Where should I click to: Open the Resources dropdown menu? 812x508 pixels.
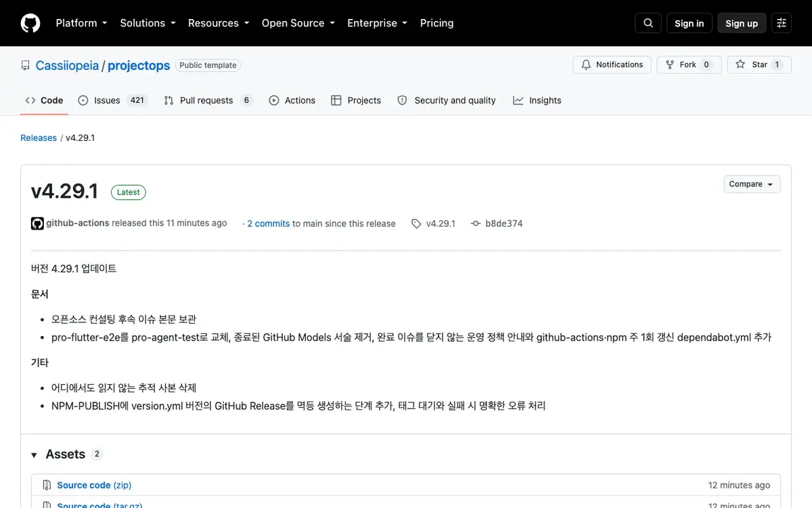(219, 23)
